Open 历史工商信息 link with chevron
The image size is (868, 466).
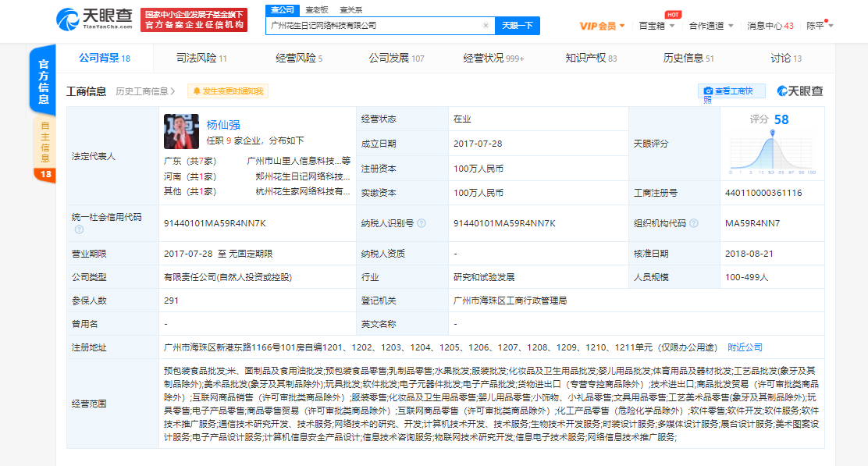[145, 91]
